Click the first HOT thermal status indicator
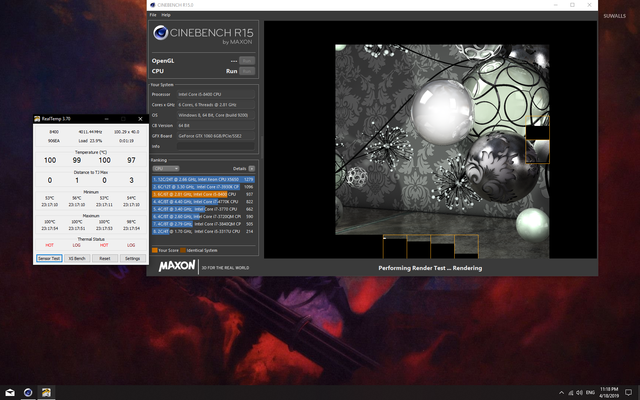Image resolution: width=640 pixels, height=400 pixels. (x=49, y=245)
